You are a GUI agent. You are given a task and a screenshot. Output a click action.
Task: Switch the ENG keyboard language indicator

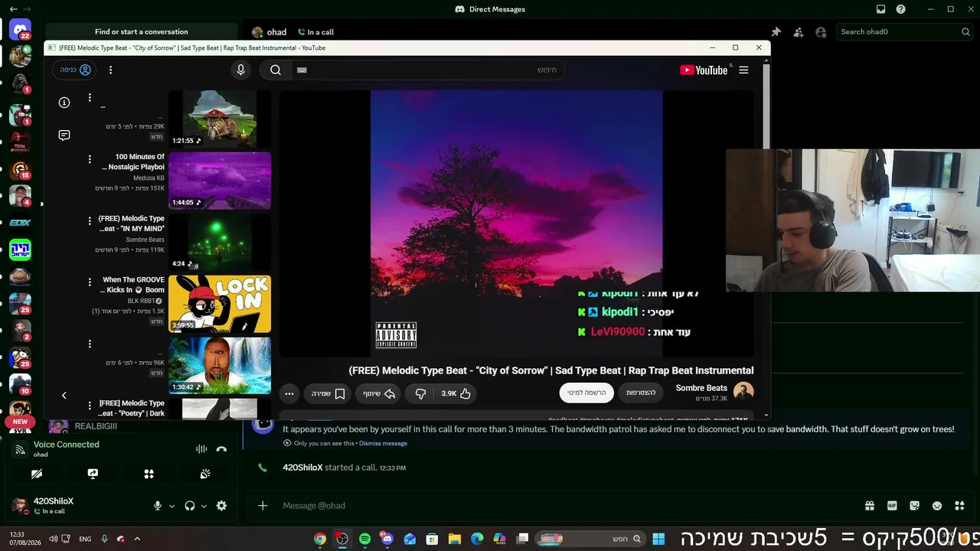click(85, 539)
